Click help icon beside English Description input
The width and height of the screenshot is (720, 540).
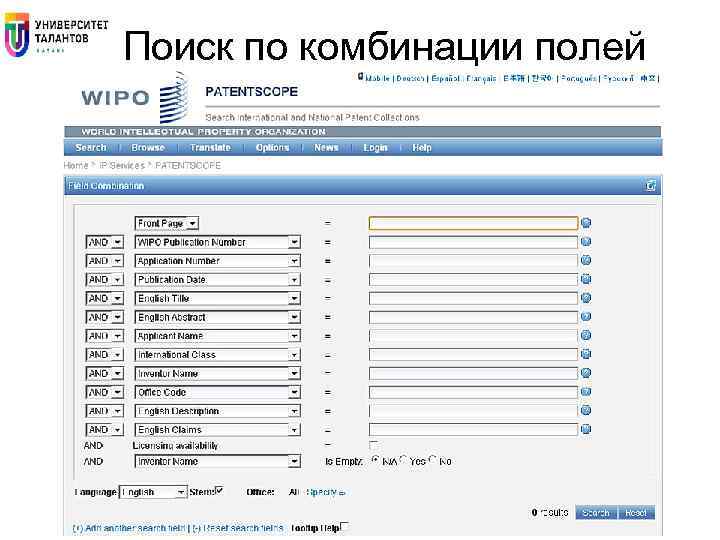pos(585,411)
